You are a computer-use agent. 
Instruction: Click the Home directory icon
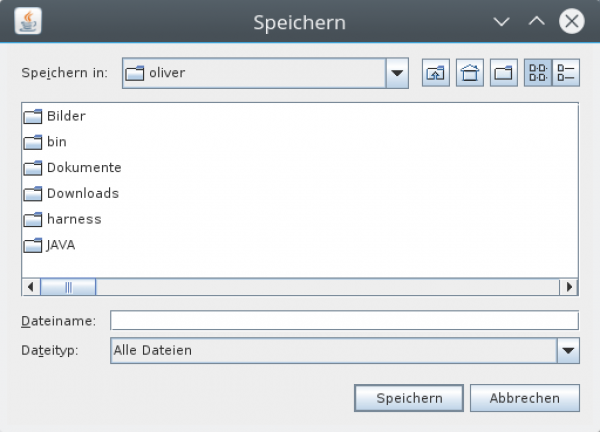[x=470, y=73]
